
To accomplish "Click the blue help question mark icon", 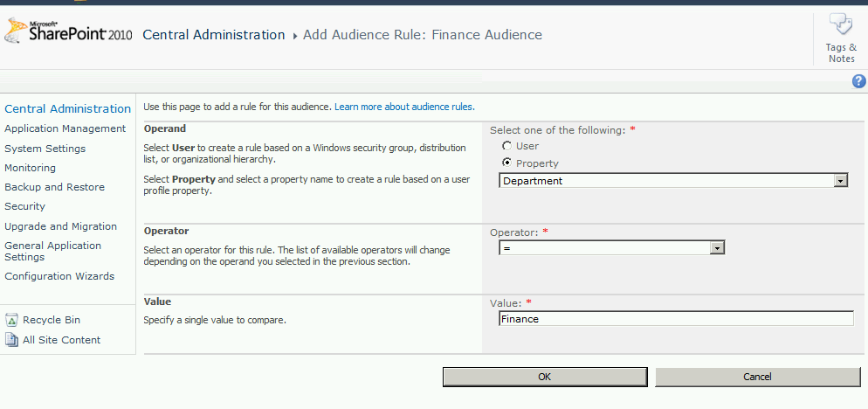I will click(858, 81).
